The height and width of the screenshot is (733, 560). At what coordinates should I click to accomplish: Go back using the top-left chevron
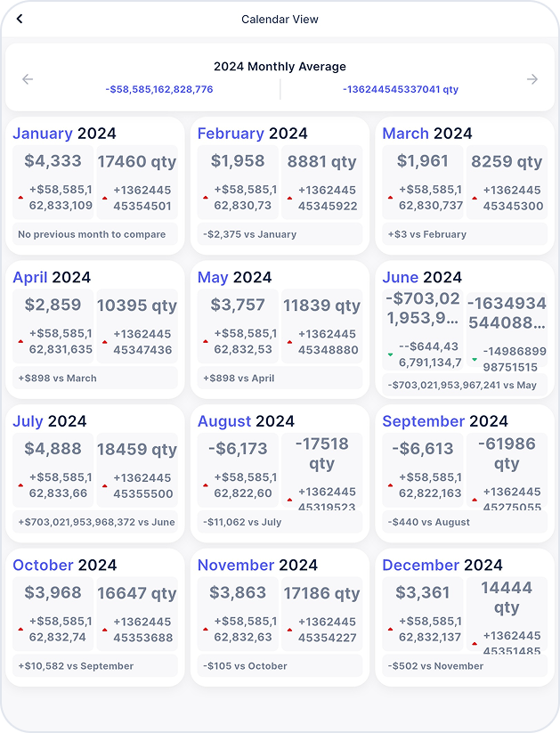pyautogui.click(x=20, y=19)
